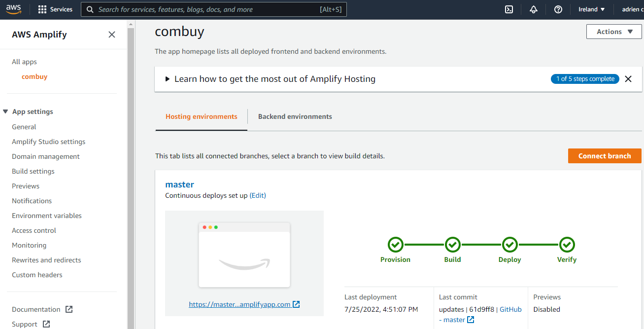Launch the CloudShell terminal icon
644x329 pixels.
coord(509,9)
